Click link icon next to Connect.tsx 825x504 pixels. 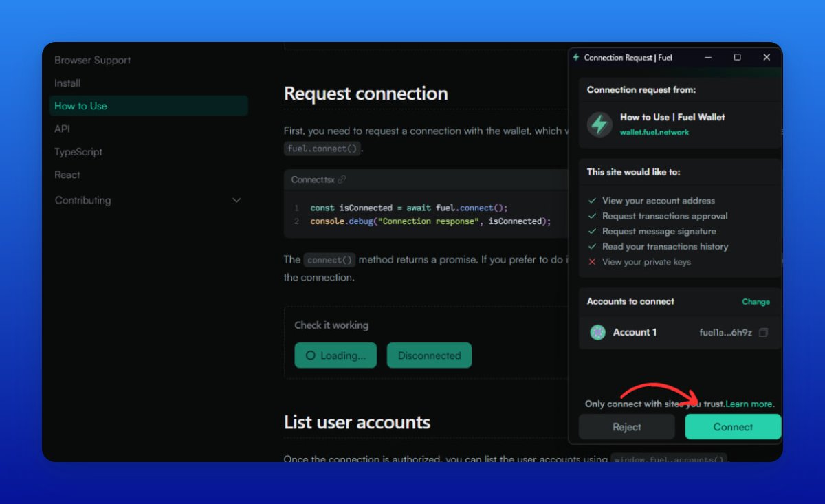[342, 180]
